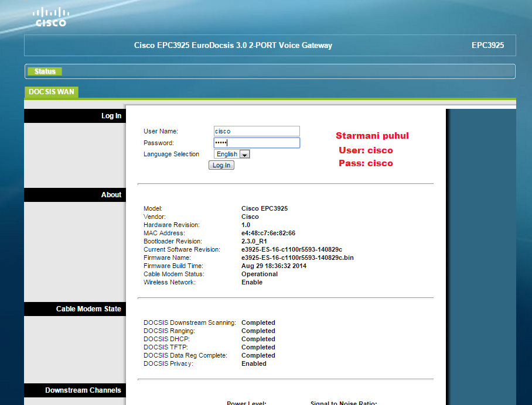532x405 pixels.
Task: Click the red 'User: cisco' hint text
Action: tap(366, 150)
